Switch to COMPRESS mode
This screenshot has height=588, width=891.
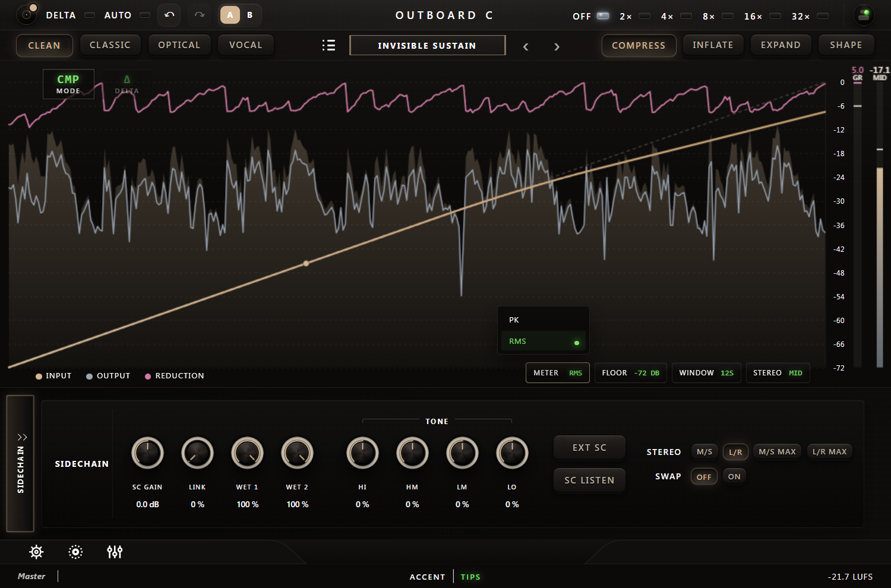tap(639, 45)
